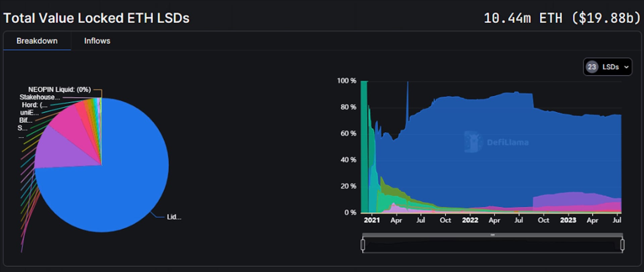Click the green region at chart start
The width and height of the screenshot is (644, 272).
coord(364,148)
